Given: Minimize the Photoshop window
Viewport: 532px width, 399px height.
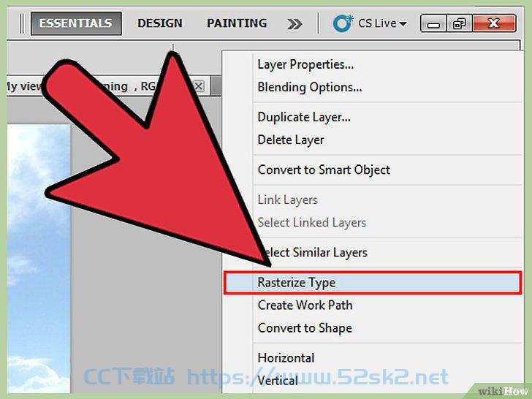Looking at the screenshot, I should (433, 23).
